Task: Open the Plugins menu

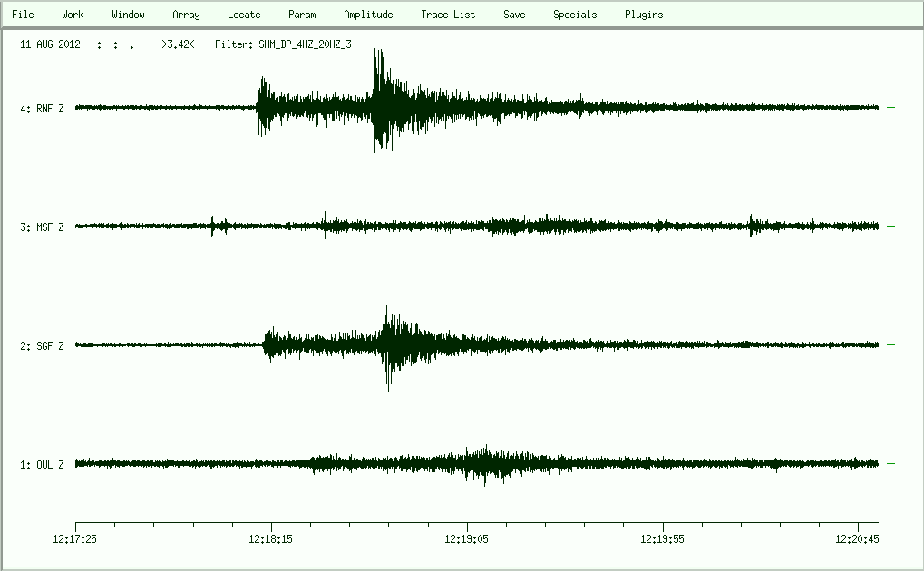Action: 644,15
